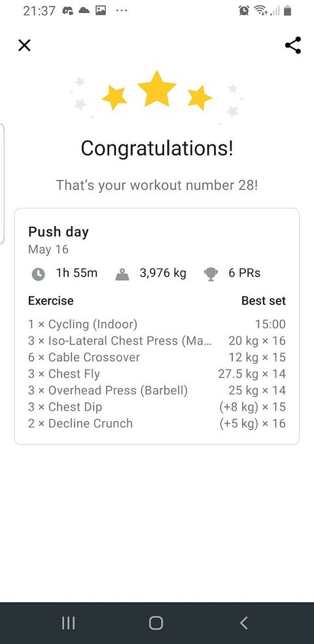
Task: Tap the alarm icon in status bar
Action: coord(243,10)
